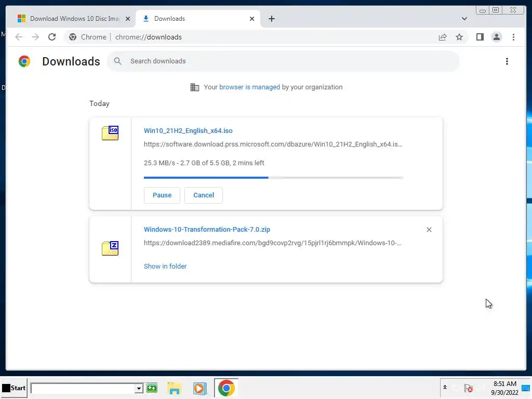The width and height of the screenshot is (532, 399).
Task: Close the Downloads tab
Action: coord(252,19)
